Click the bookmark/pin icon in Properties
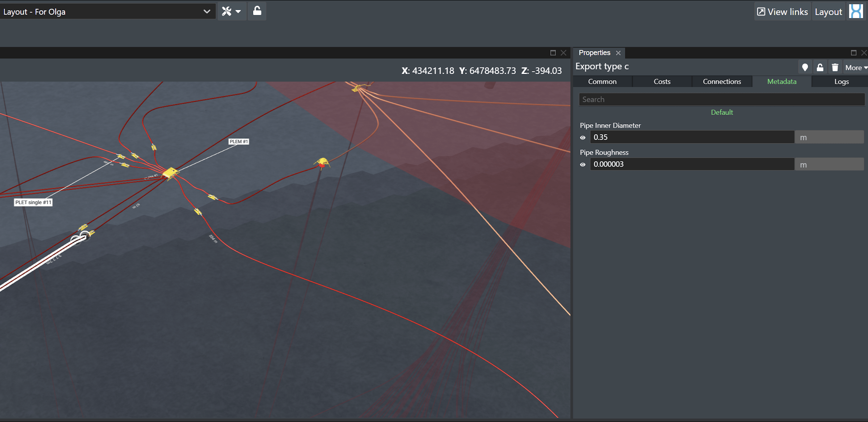Viewport: 868px width, 422px height. pyautogui.click(x=803, y=66)
